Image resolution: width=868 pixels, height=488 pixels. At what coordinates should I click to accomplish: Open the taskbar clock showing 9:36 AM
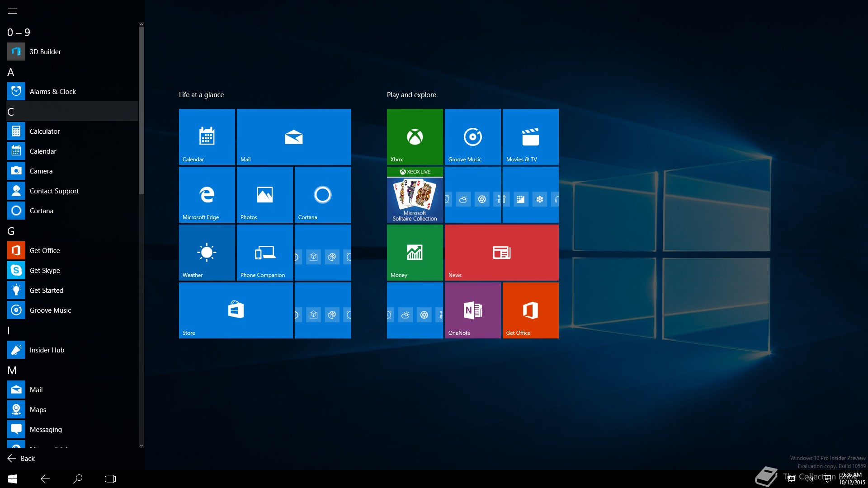click(x=852, y=479)
